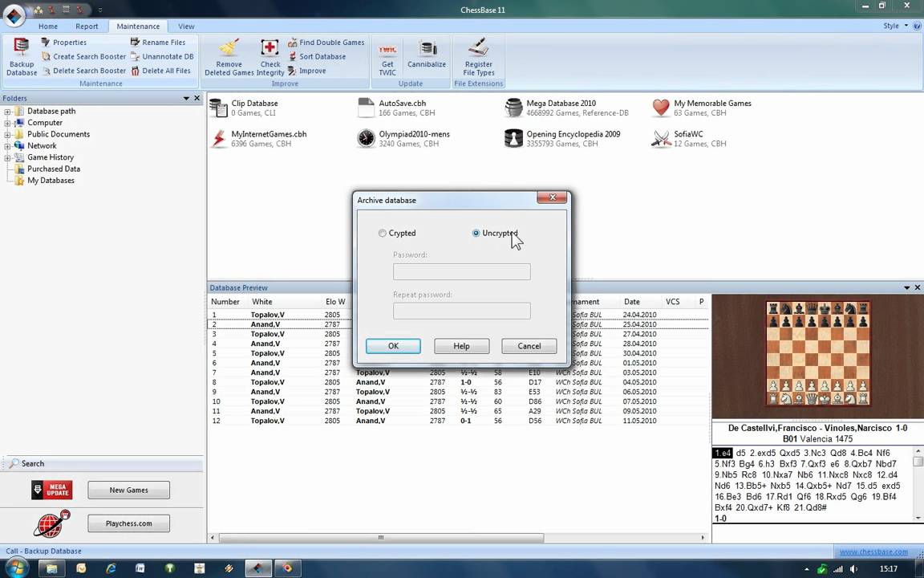The image size is (924, 578).
Task: Select the Clip Database icon
Action: pos(219,108)
